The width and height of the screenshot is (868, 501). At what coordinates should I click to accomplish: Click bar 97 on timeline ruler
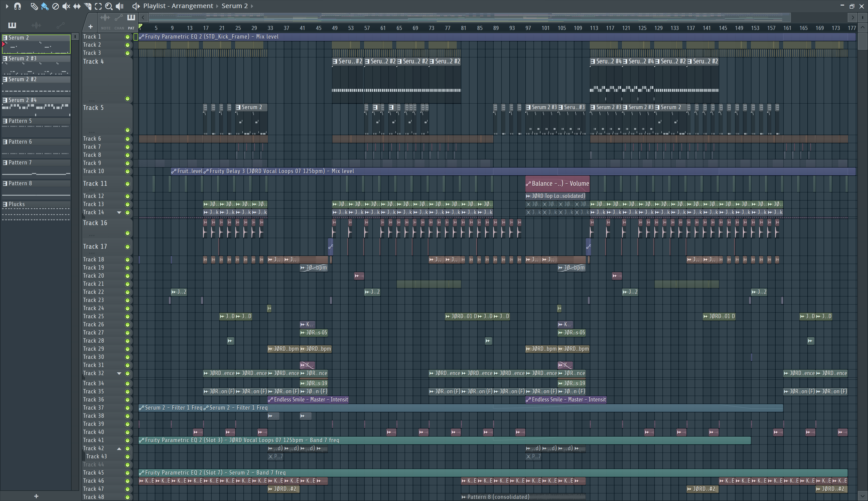pos(528,28)
